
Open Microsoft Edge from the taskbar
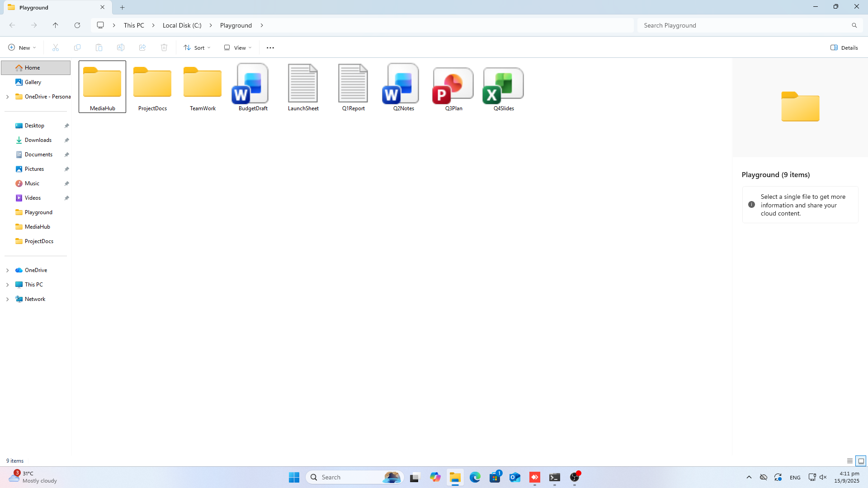tap(475, 477)
